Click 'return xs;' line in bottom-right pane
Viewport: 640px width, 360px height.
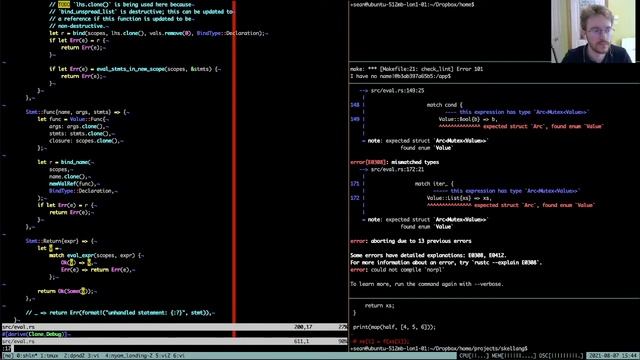point(380,305)
